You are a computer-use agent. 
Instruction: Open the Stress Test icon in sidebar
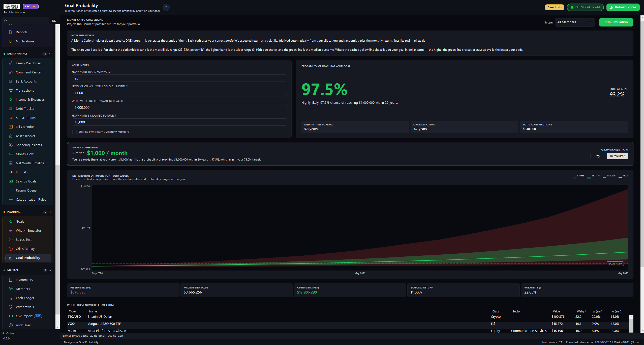(11, 240)
